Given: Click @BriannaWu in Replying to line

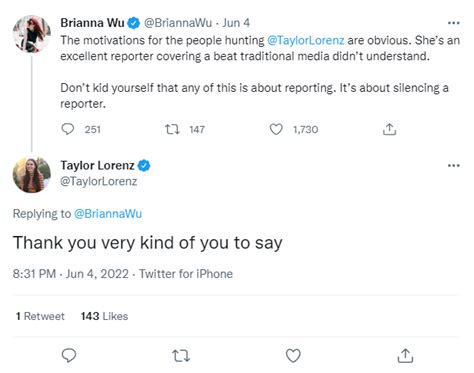Looking at the screenshot, I should 108,214.
